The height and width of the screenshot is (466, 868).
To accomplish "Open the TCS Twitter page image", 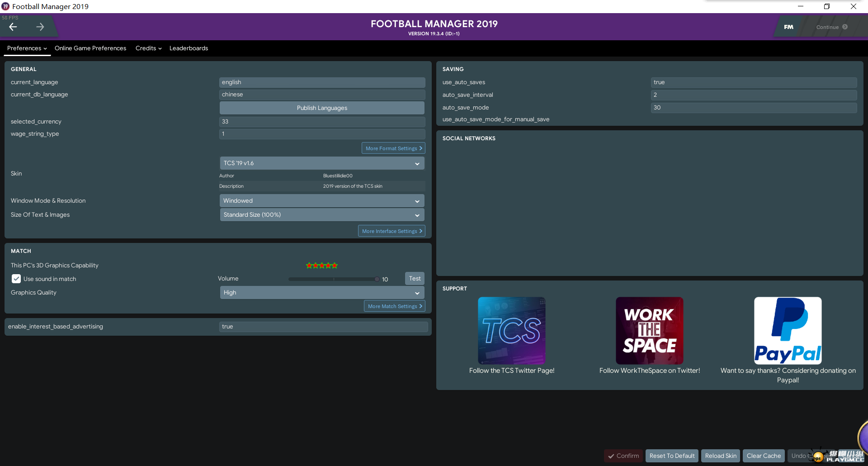I will click(x=511, y=330).
